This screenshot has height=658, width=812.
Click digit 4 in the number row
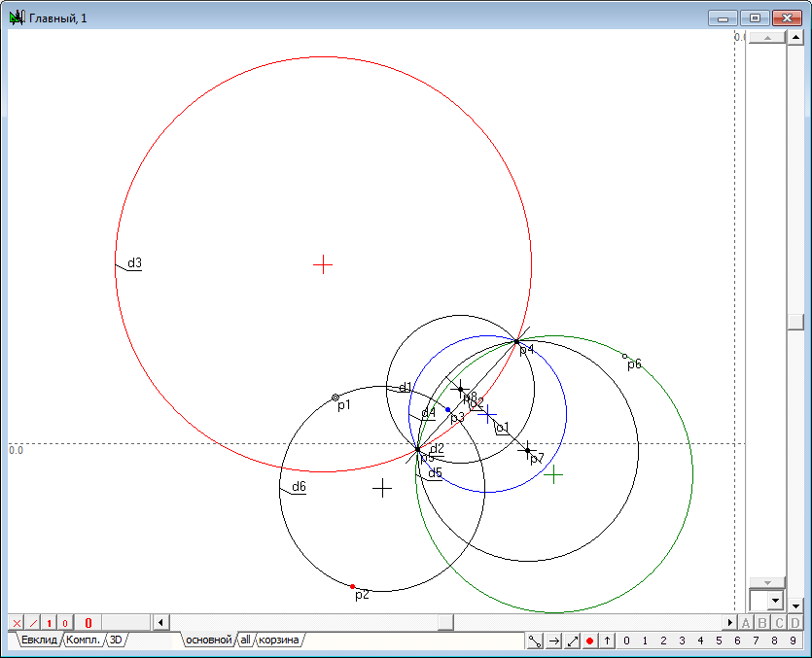point(700,641)
